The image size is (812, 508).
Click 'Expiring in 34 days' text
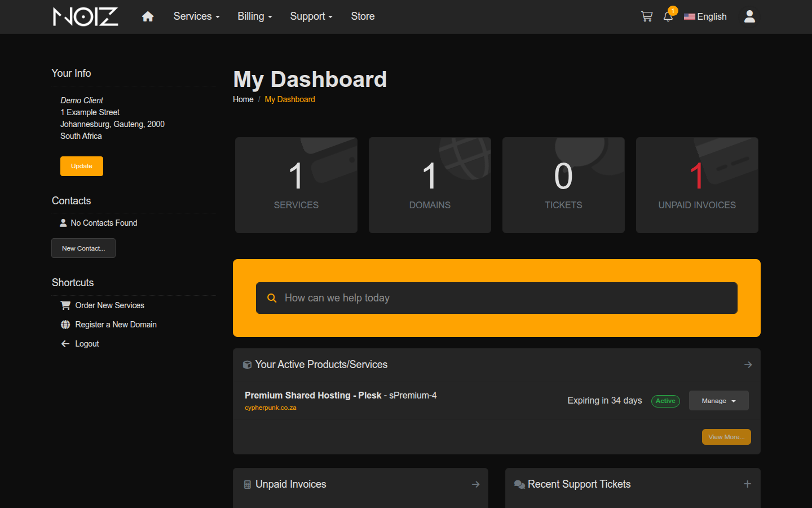coord(604,400)
